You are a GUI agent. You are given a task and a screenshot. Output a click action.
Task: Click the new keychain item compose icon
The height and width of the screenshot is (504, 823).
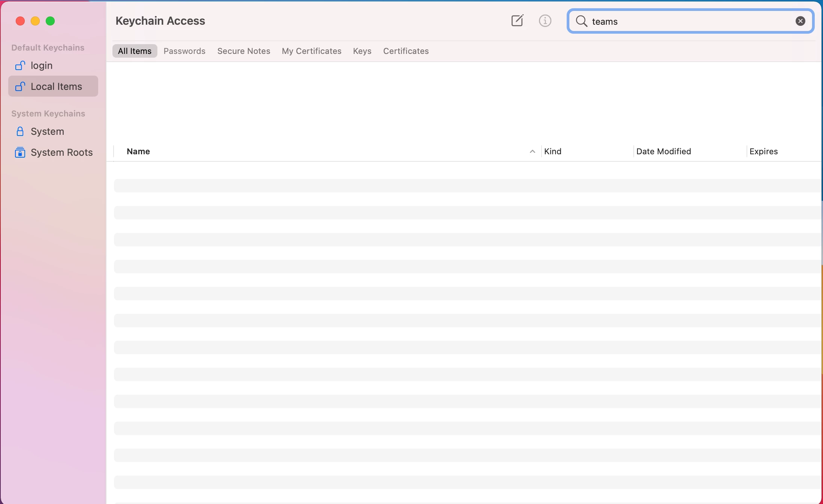click(517, 21)
